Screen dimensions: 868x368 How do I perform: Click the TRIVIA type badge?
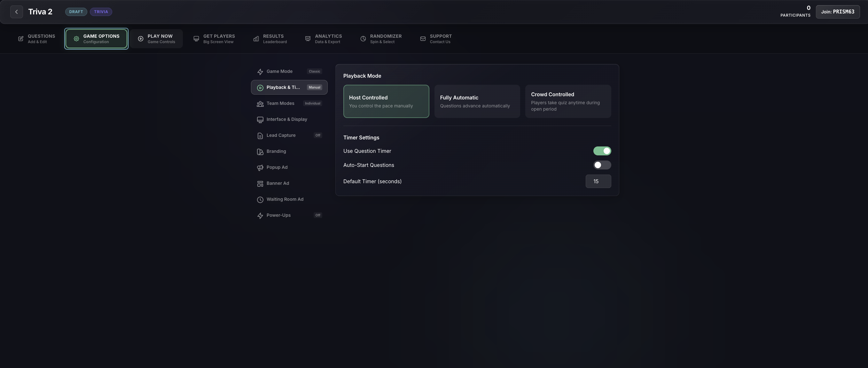(101, 12)
